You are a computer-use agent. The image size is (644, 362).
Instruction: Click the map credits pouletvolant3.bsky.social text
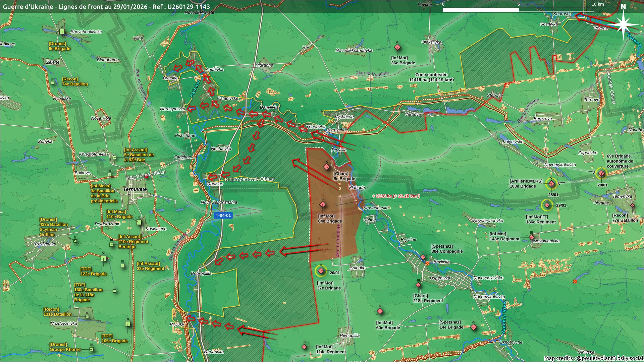point(593,358)
